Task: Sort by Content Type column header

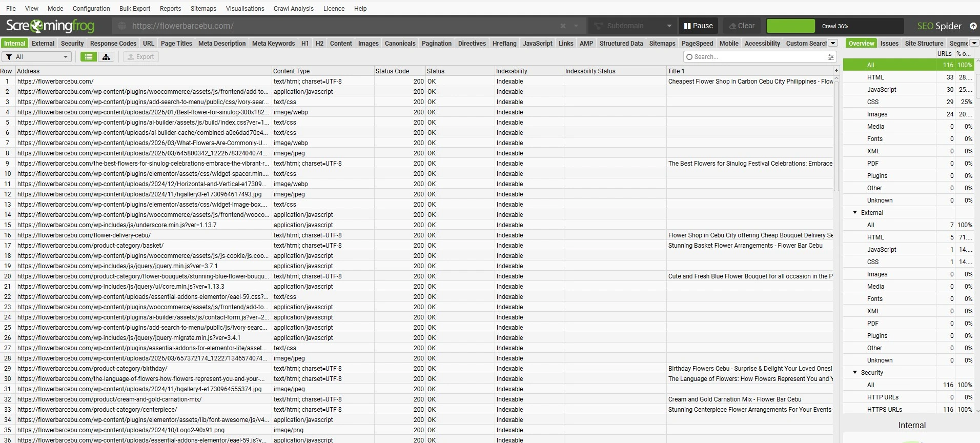Action: pos(322,71)
